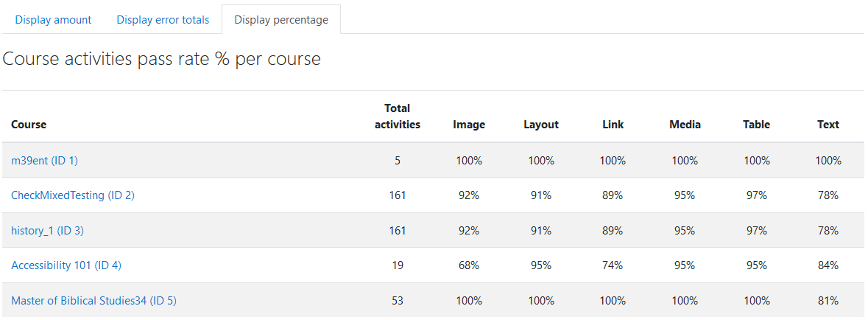Viewport: 868px width, 320px height.
Task: Click the Link column header
Action: [613, 125]
